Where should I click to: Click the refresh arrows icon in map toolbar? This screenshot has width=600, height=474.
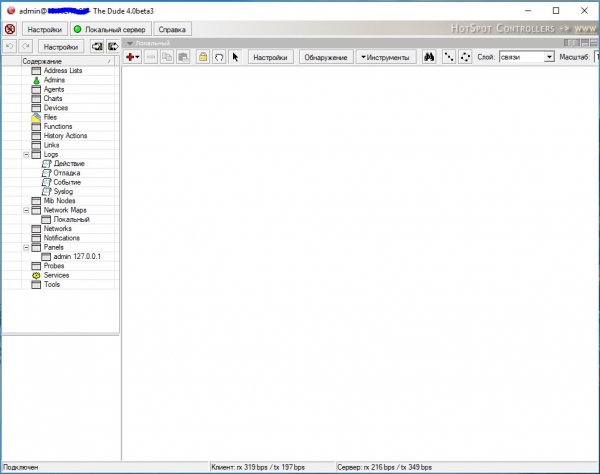[x=219, y=58]
